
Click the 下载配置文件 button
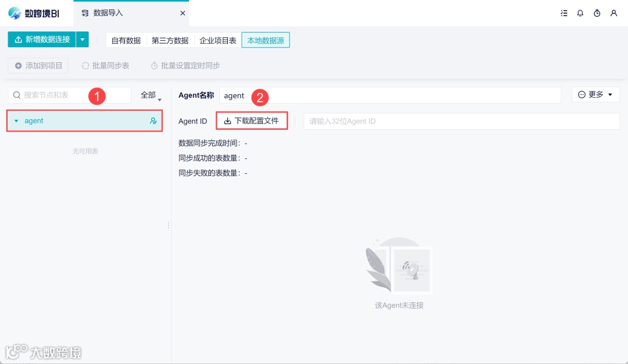pyautogui.click(x=252, y=120)
